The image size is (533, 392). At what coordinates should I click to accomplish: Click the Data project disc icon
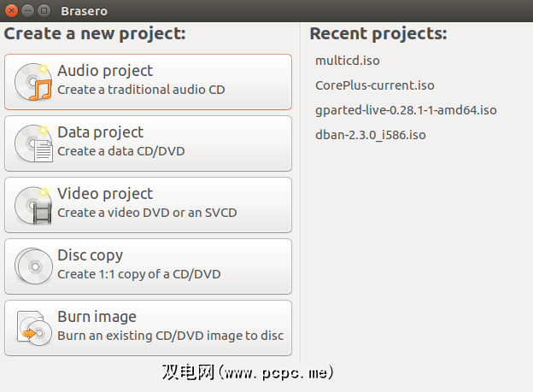(x=33, y=143)
